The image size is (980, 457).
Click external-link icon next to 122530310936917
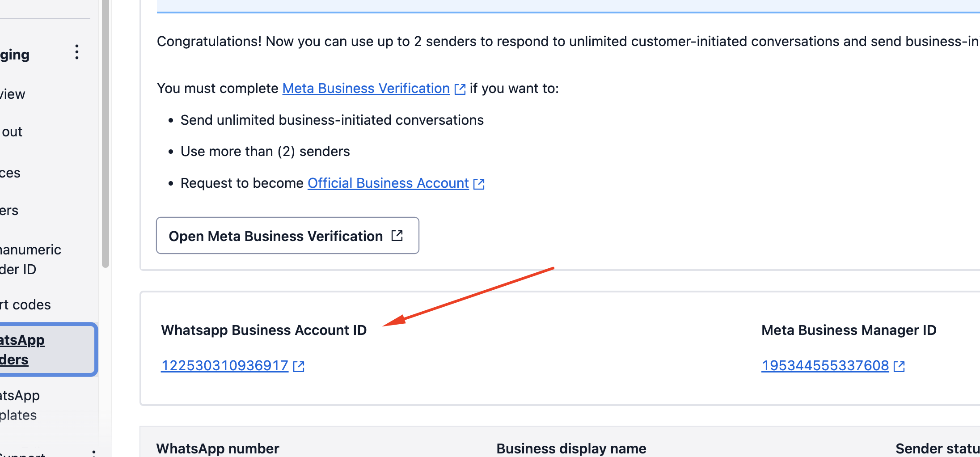(x=299, y=366)
